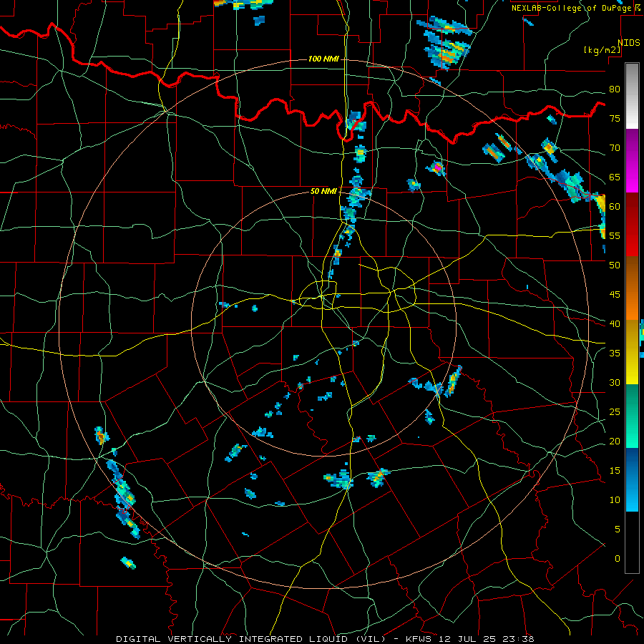This screenshot has height=644, width=644.
Task: Click the 23:38 timestamp in the caption
Action: tap(518, 639)
